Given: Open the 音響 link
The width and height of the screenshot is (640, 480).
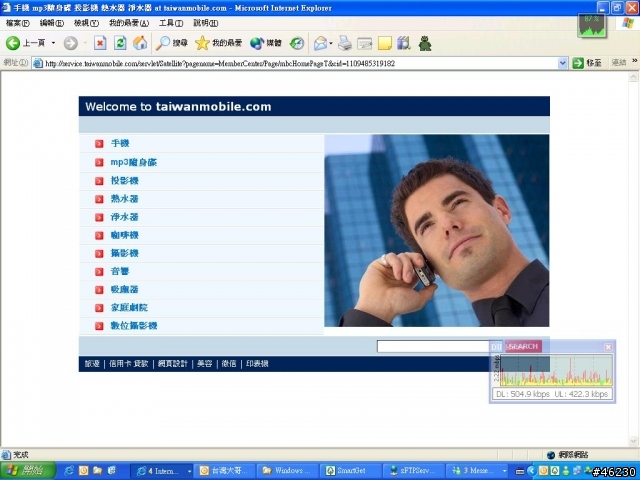Looking at the screenshot, I should [x=120, y=271].
